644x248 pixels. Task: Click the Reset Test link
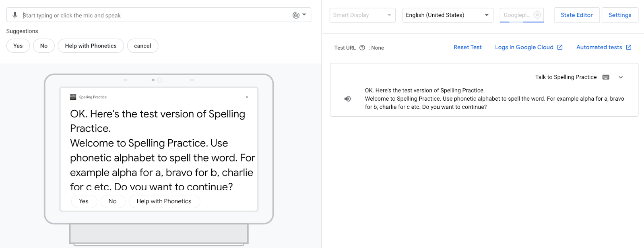(467, 48)
